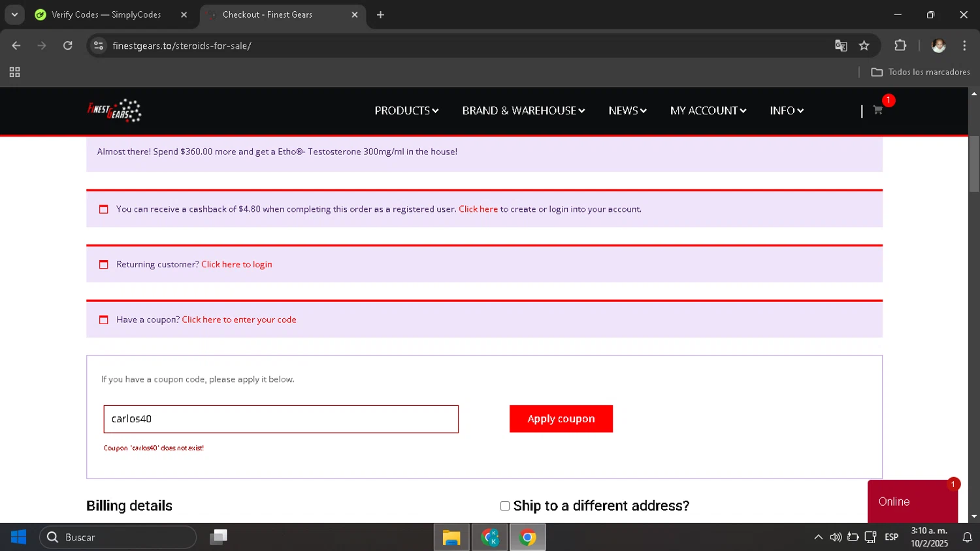
Task: Open the green taskbar app beside Chrome
Action: click(490, 537)
